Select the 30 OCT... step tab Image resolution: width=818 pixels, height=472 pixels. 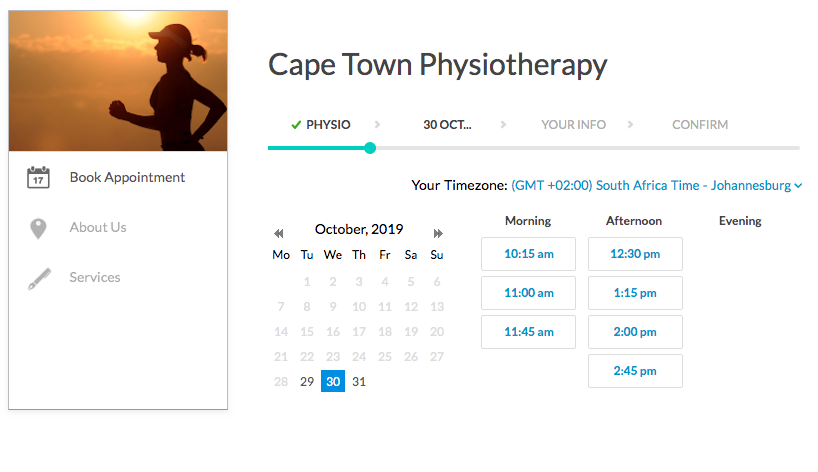pos(447,125)
